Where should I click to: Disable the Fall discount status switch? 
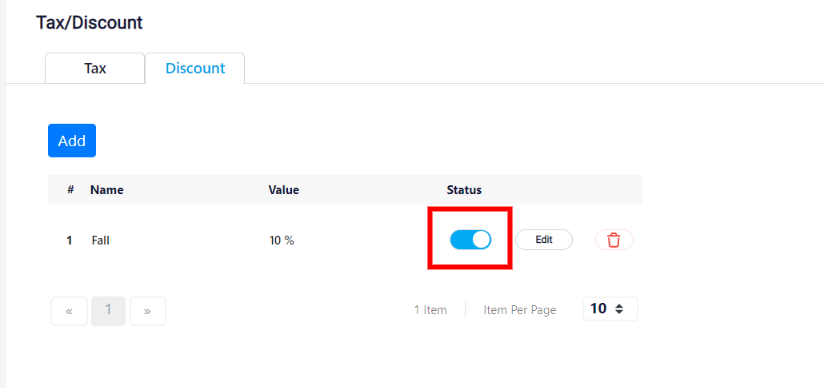[x=470, y=240]
